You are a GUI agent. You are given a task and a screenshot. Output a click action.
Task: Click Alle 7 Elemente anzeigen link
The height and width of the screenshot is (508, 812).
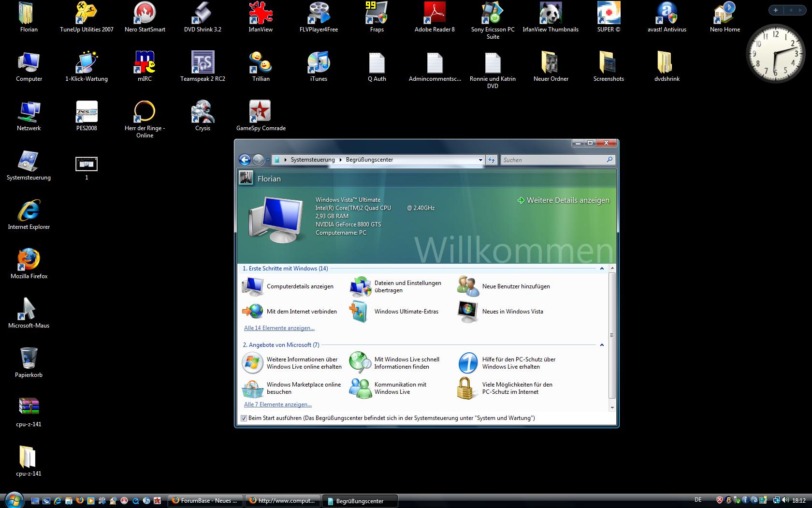[278, 404]
